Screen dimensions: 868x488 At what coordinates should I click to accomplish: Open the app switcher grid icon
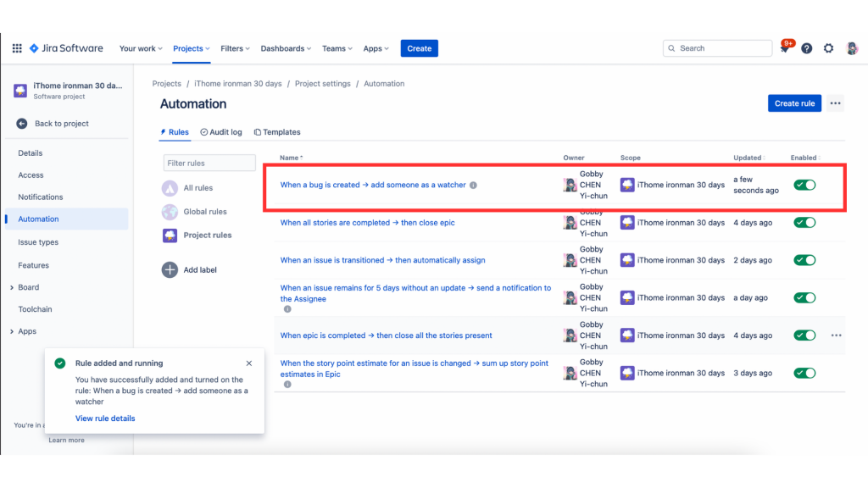tap(17, 48)
